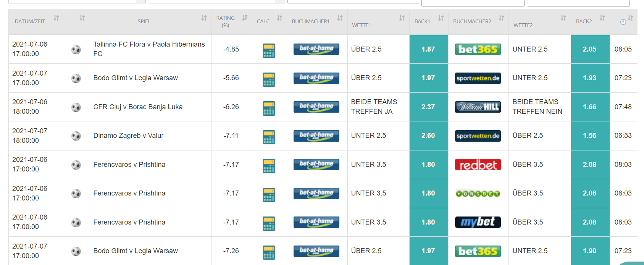
Task: Sort by the unlabeled sport icon column
Action: pos(82,18)
